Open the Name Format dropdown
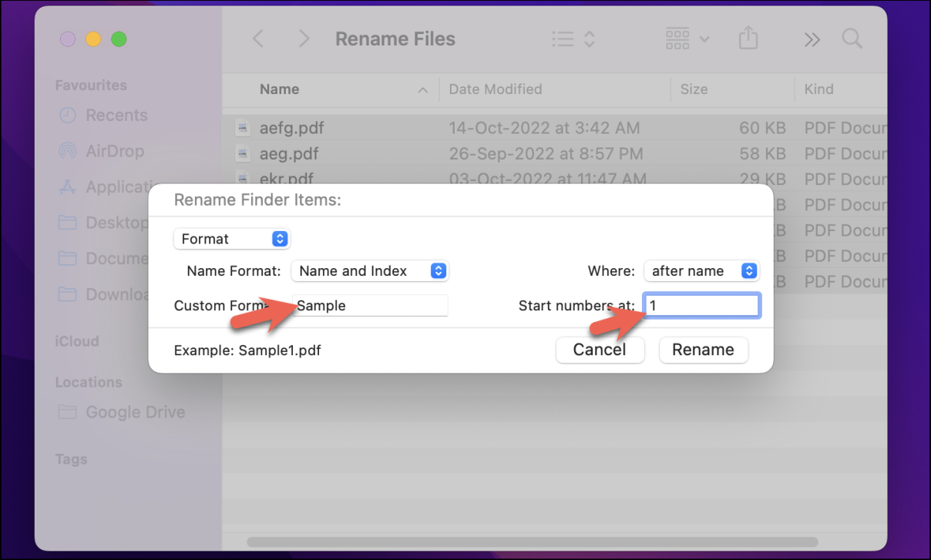 click(370, 271)
